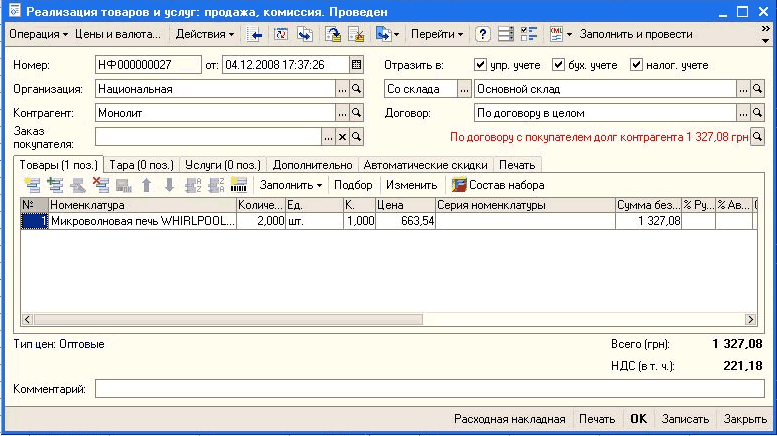This screenshot has width=777, height=436.
Task: Switch to Автоматические скидки tab
Action: tap(426, 165)
